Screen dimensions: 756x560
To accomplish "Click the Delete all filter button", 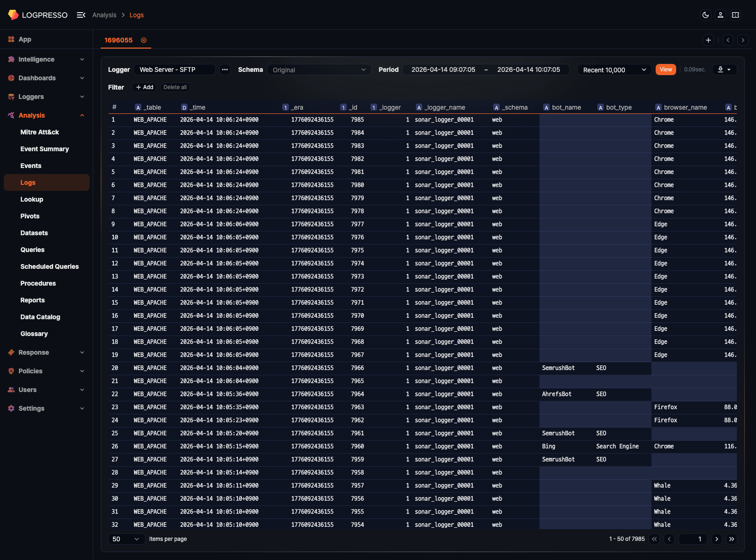I will [x=175, y=87].
